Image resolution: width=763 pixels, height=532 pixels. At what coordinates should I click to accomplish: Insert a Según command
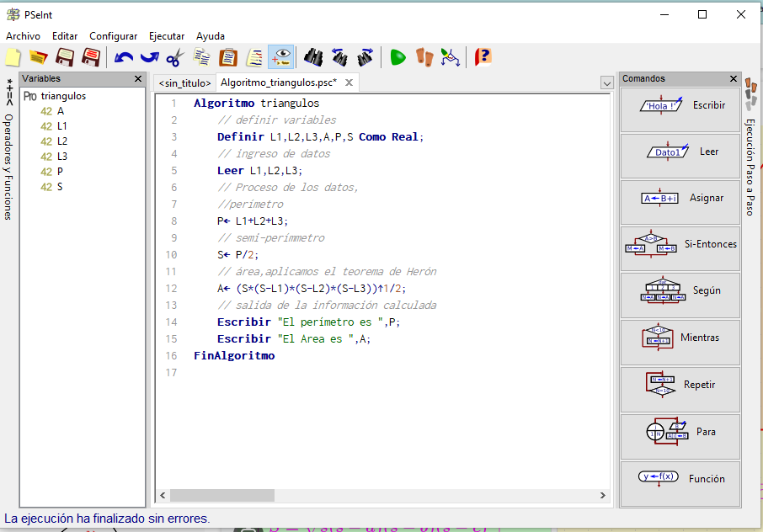(680, 295)
